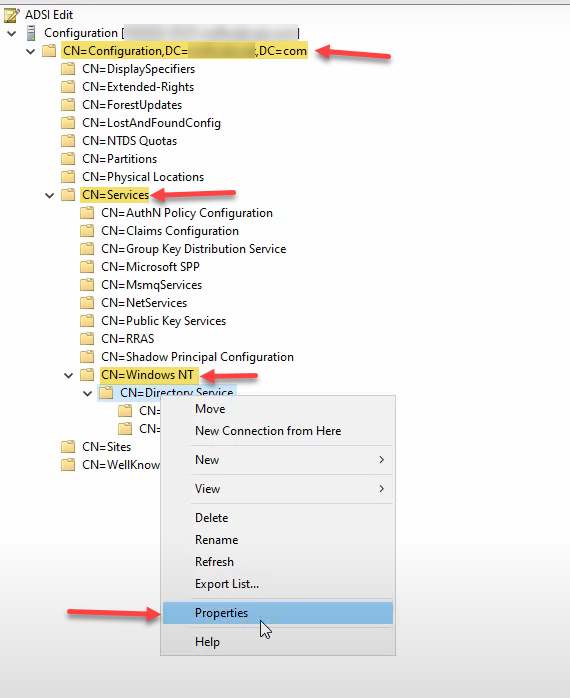The height and width of the screenshot is (698, 570).
Task: Choose Export List... menu entry
Action: (x=278, y=584)
